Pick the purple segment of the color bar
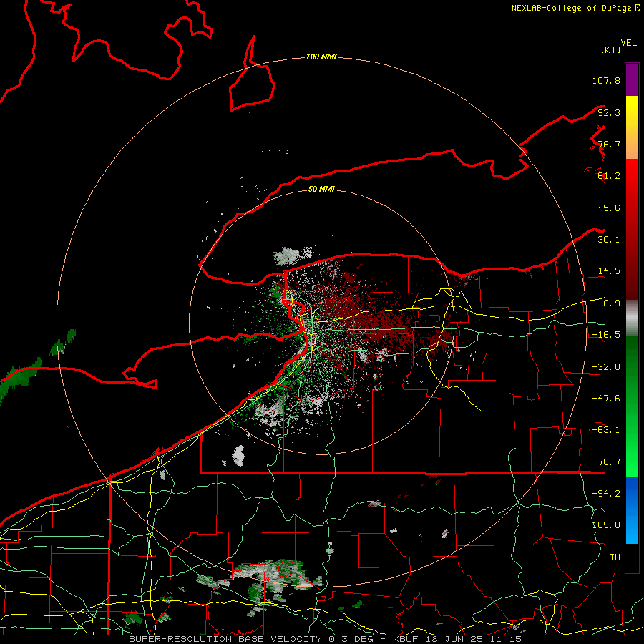The width and height of the screenshot is (644, 644). coord(632,79)
